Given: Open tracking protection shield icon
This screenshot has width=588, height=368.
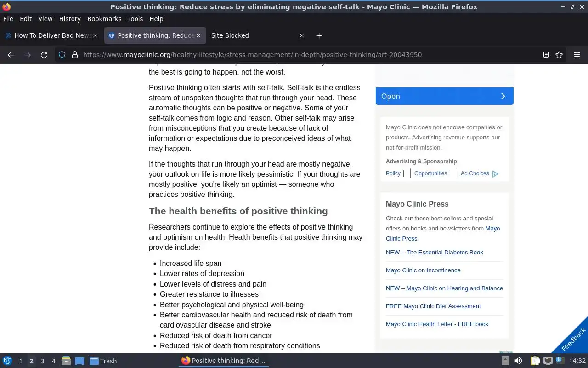Looking at the screenshot, I should (62, 55).
